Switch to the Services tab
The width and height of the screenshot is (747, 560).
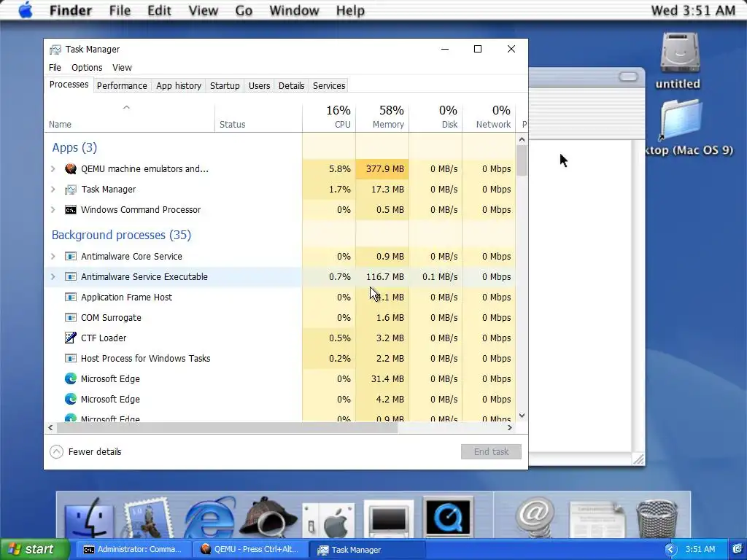pos(329,86)
